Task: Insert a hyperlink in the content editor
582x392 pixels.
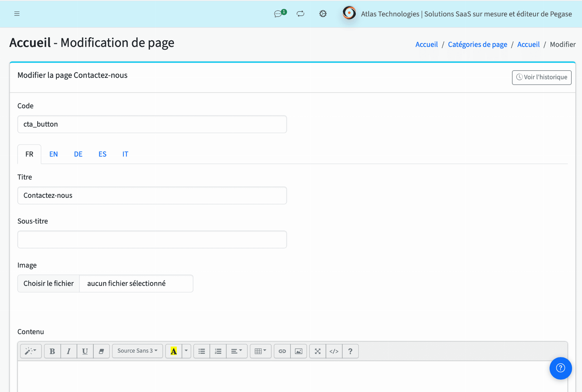Action: pyautogui.click(x=282, y=351)
